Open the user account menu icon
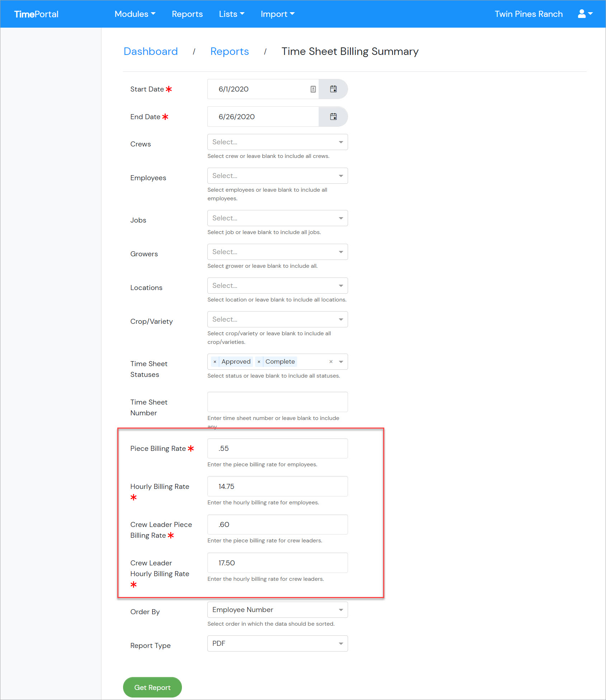The height and width of the screenshot is (700, 606). point(585,14)
